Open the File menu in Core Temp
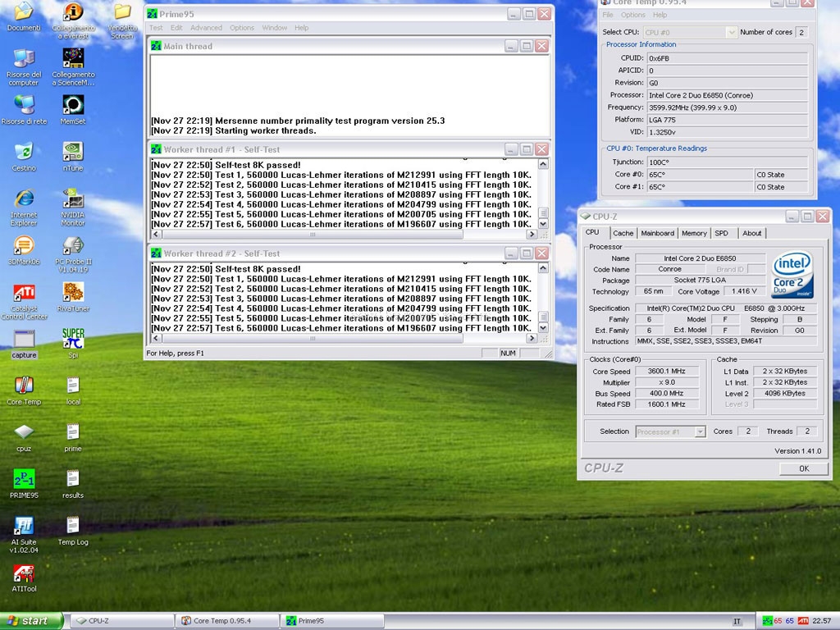The width and height of the screenshot is (840, 630). point(608,15)
